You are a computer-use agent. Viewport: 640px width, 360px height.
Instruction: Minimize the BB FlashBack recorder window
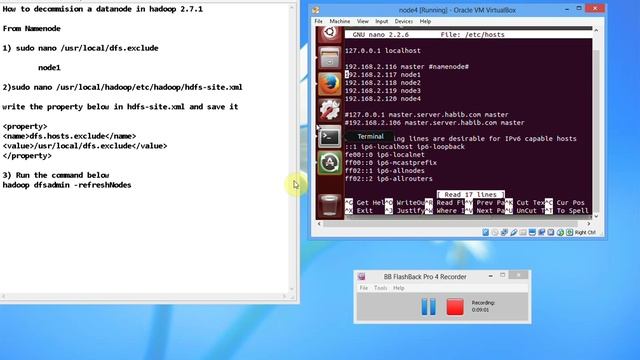coord(490,276)
